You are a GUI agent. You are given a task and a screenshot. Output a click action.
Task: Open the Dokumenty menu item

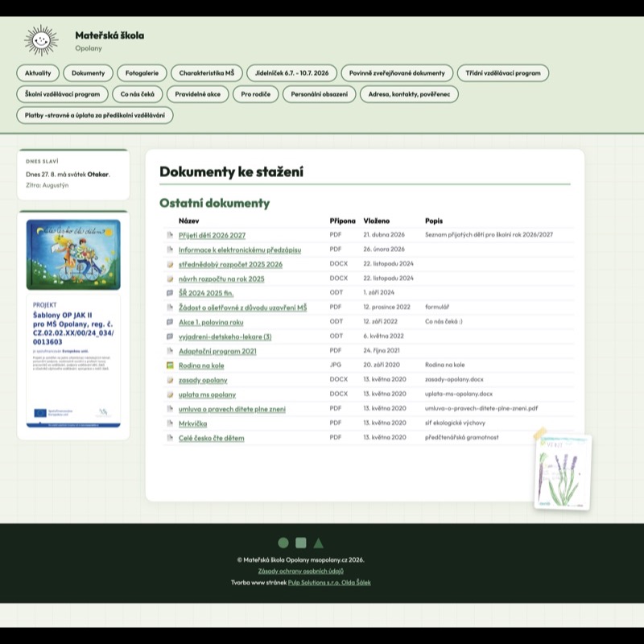(x=88, y=73)
